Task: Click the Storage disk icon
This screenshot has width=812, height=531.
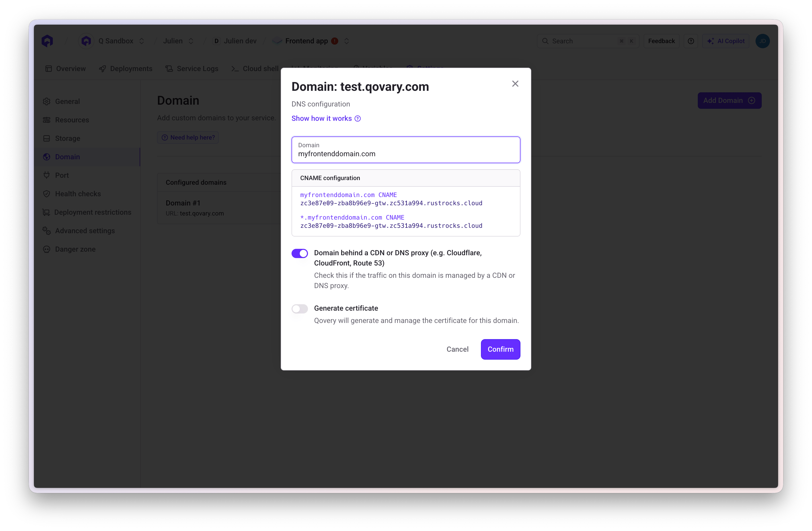Action: click(47, 138)
